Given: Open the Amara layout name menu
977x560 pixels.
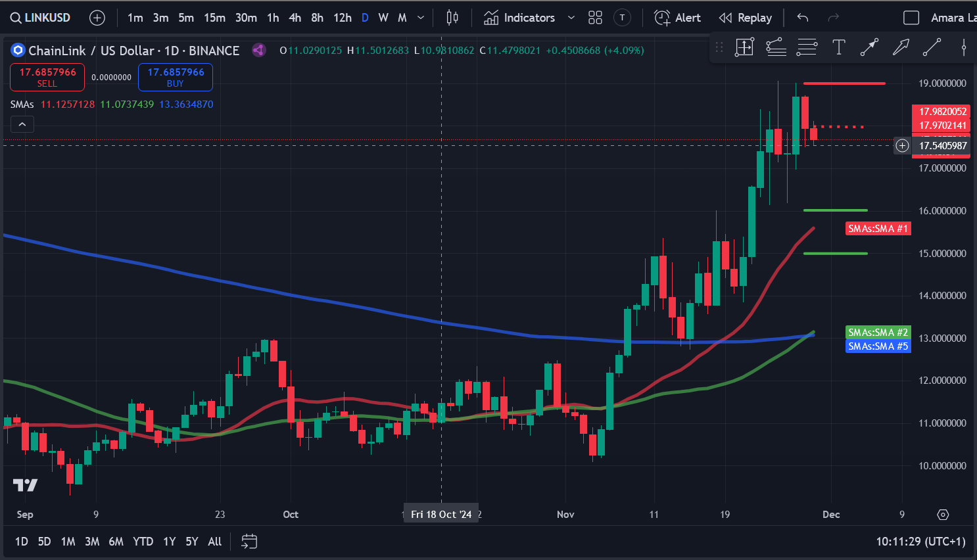Looking at the screenshot, I should tap(953, 18).
